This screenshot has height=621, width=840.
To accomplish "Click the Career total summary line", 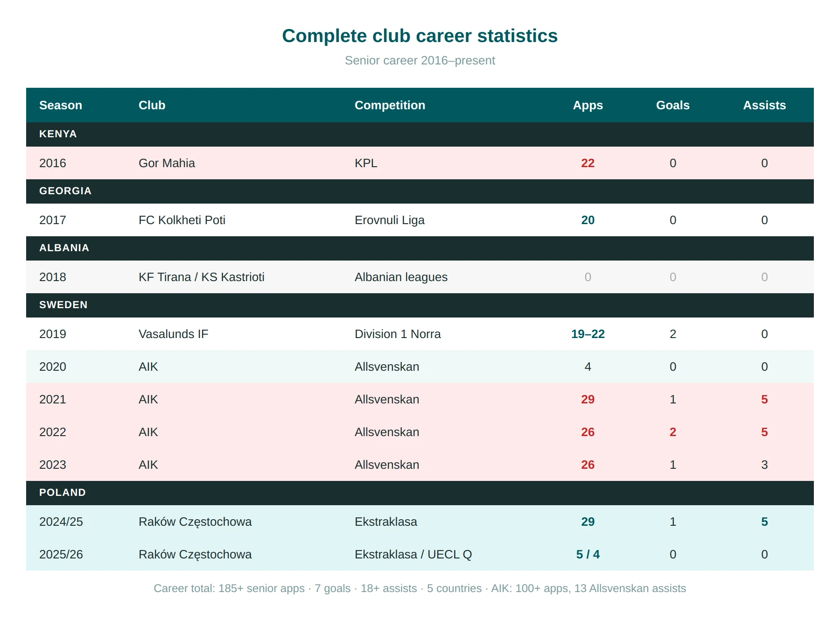I will 420,589.
